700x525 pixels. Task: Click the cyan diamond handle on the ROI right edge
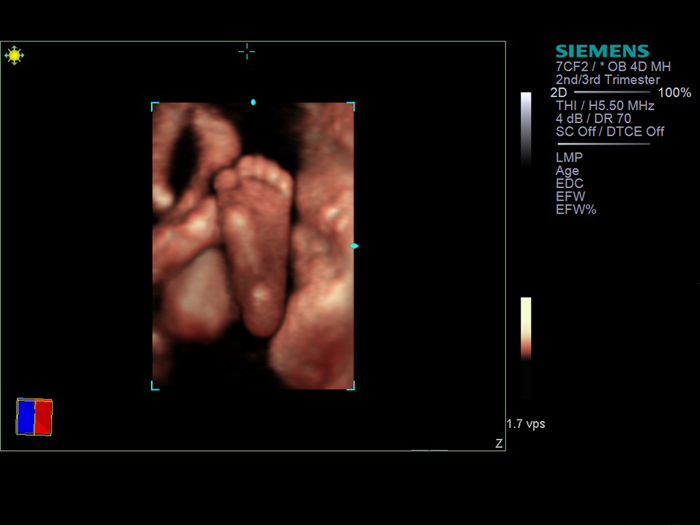pos(354,246)
